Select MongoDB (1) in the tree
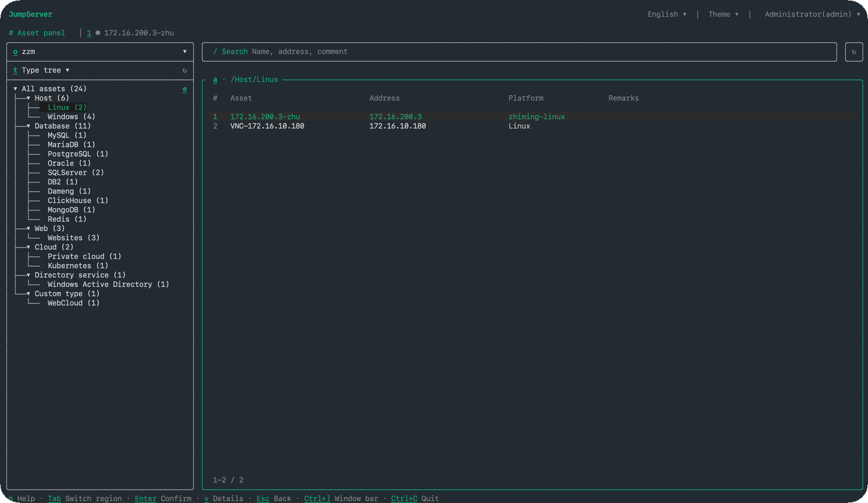The height and width of the screenshot is (503, 868). tap(71, 210)
